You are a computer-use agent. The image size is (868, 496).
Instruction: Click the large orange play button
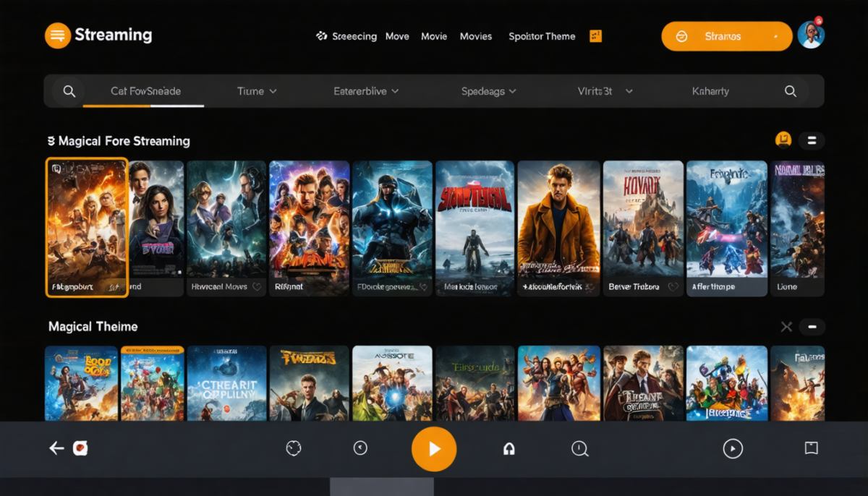[x=434, y=449]
